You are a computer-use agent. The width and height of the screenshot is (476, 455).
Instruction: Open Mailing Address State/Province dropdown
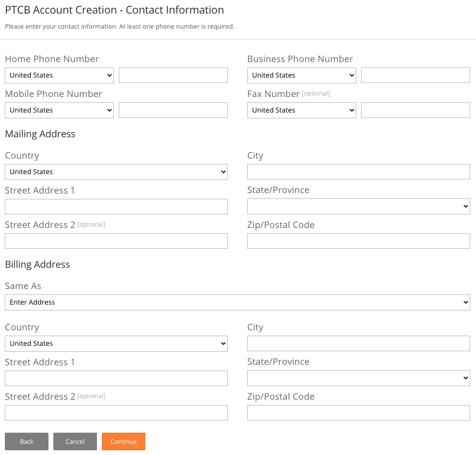click(x=359, y=207)
